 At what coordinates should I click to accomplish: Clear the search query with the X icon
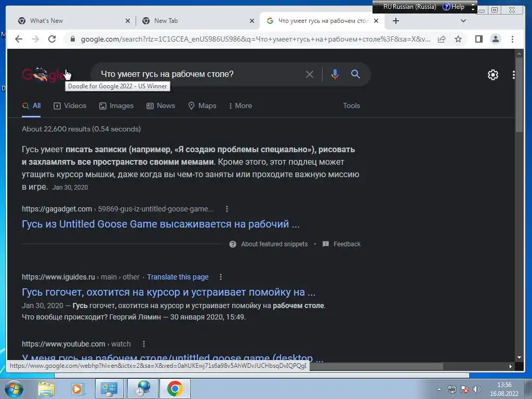pyautogui.click(x=310, y=74)
